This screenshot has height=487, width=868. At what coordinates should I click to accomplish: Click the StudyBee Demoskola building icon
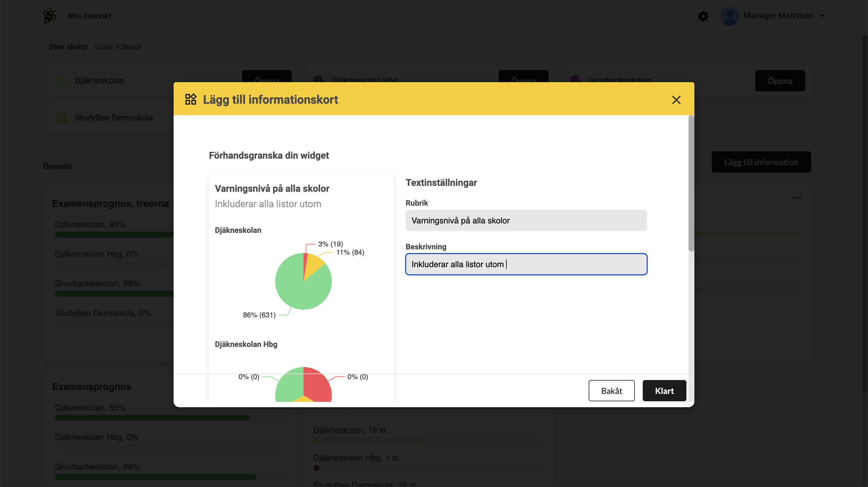[x=62, y=118]
